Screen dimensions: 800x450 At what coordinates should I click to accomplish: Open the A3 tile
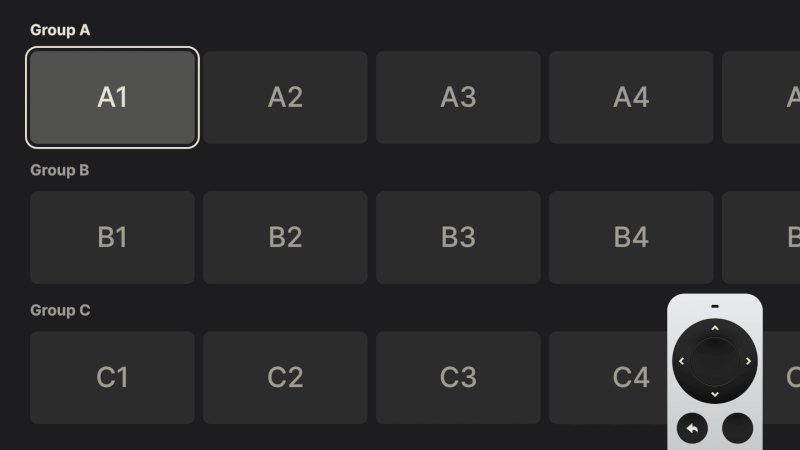click(458, 97)
